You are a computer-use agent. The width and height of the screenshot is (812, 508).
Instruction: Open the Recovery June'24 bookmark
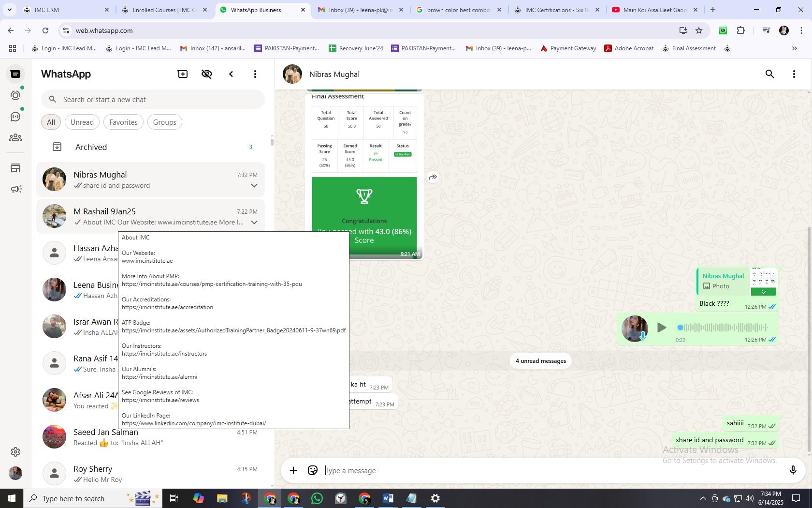click(x=356, y=48)
